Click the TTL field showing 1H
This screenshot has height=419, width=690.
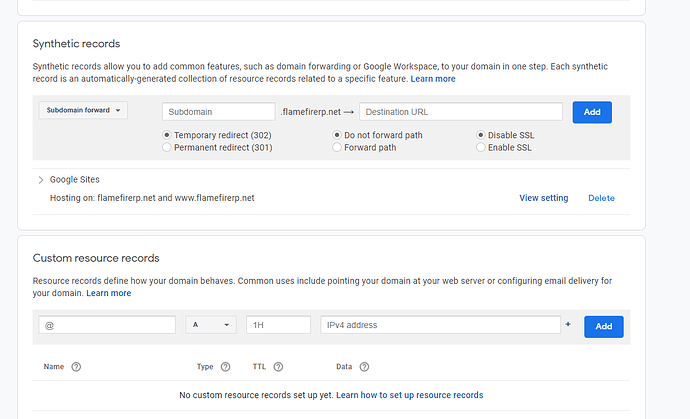(278, 325)
